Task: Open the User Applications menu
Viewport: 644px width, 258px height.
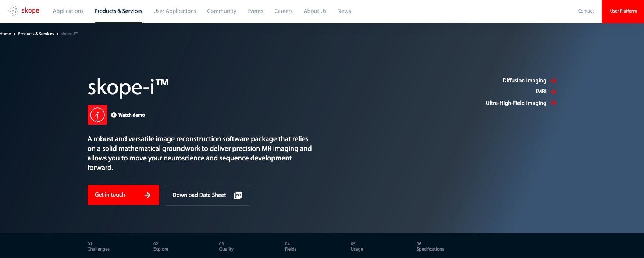Action: (x=175, y=11)
